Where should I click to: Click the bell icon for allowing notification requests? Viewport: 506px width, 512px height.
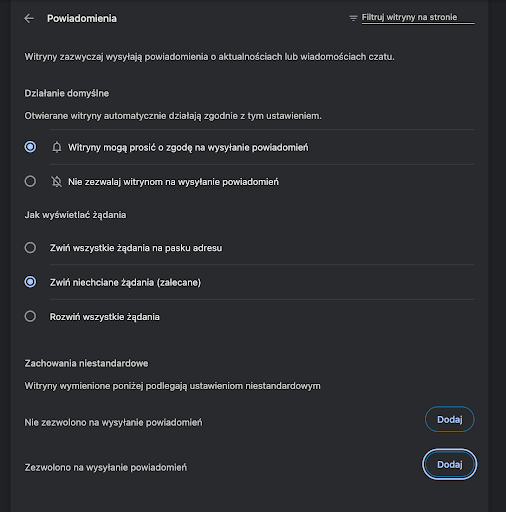pos(57,147)
